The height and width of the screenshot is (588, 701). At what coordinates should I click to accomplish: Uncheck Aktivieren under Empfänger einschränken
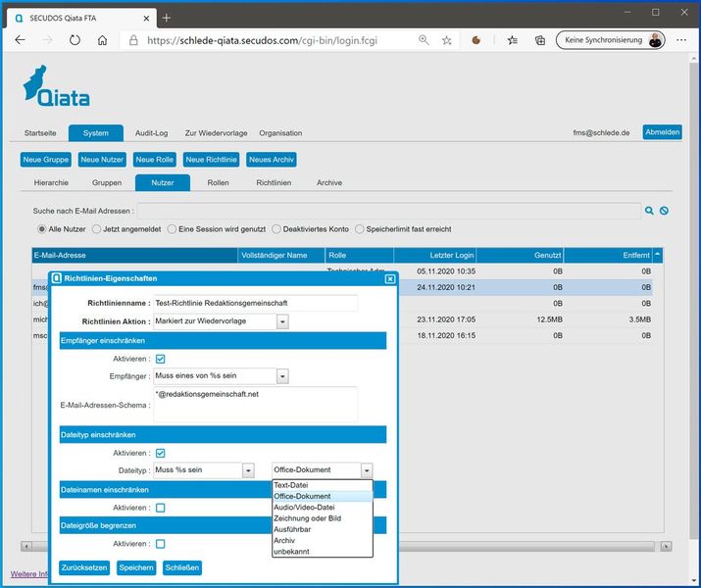tap(161, 359)
